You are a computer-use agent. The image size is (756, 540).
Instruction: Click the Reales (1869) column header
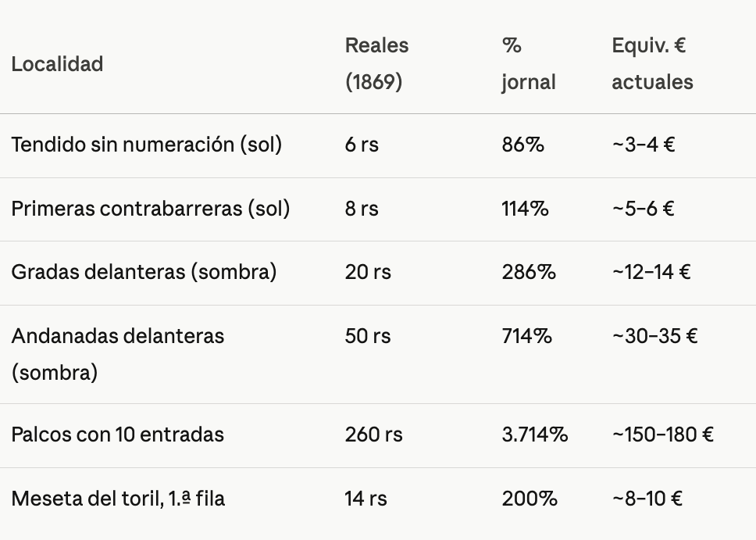376,64
